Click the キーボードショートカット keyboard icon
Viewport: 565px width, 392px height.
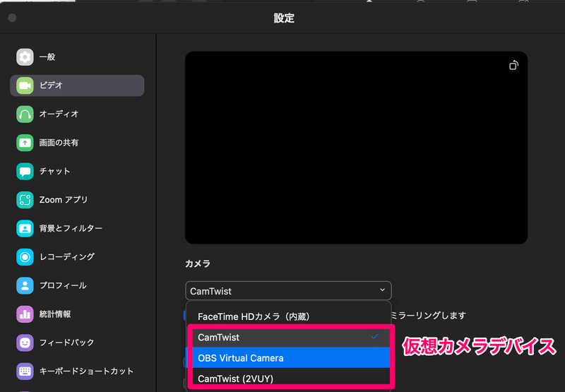click(25, 371)
